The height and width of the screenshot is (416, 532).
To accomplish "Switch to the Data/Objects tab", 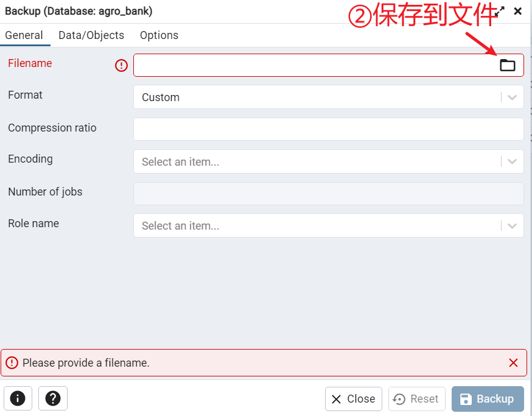I will pyautogui.click(x=91, y=35).
